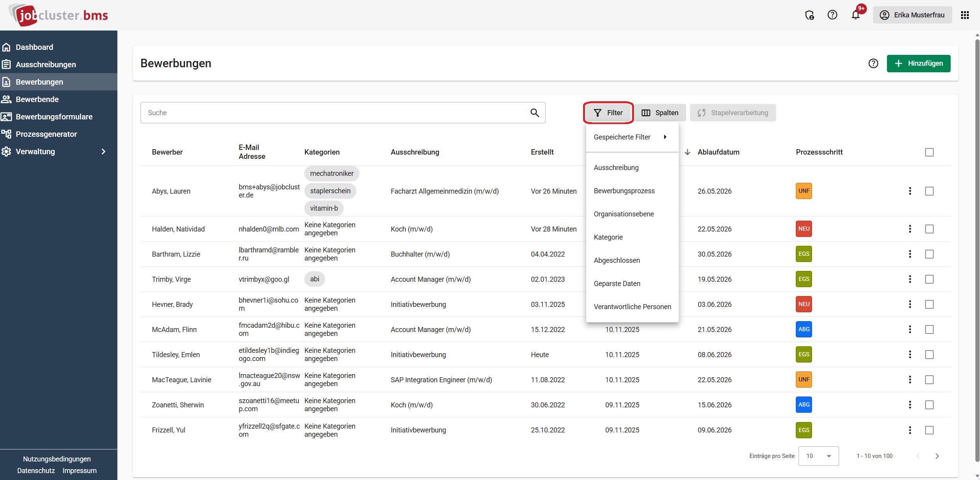Toggle the select-all checkbox in table header
Image resolution: width=980 pixels, height=480 pixels.
[x=929, y=152]
